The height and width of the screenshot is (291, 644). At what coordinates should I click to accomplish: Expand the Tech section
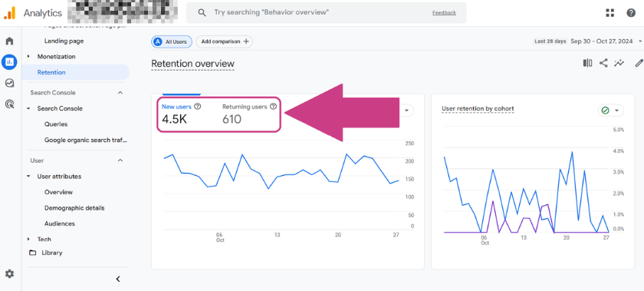point(28,239)
